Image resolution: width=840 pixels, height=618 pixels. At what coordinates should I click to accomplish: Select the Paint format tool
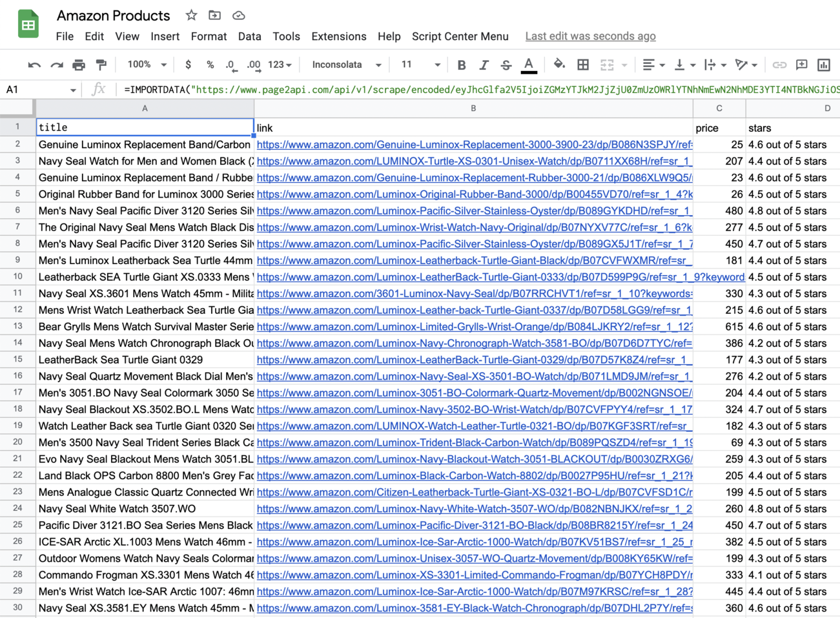click(101, 65)
